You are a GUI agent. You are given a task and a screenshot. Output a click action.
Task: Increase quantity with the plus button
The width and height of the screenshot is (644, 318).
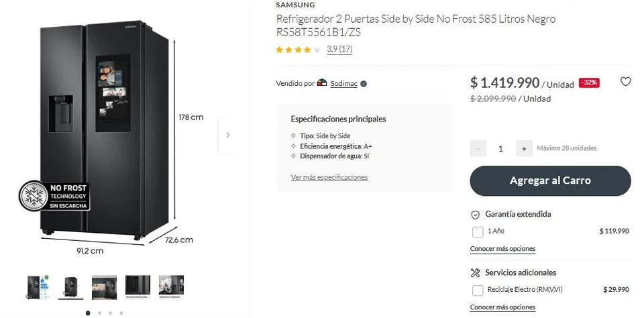pyautogui.click(x=523, y=148)
